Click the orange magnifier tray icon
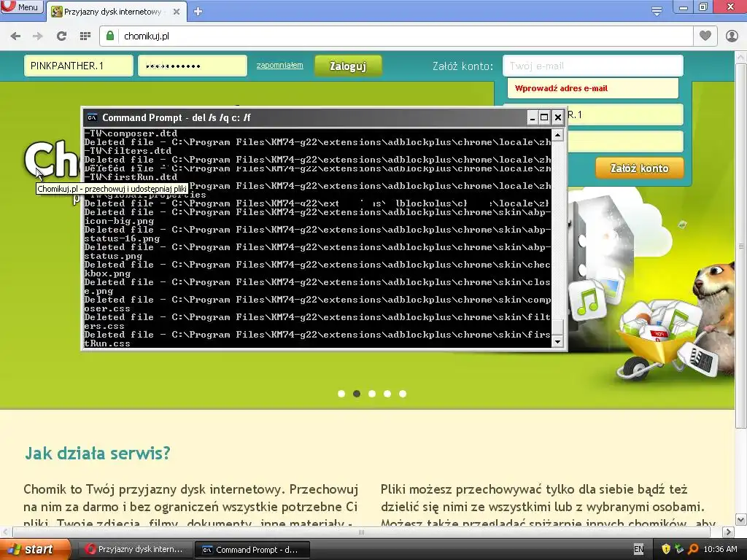Screen dimensions: 747x560 [x=693, y=550]
